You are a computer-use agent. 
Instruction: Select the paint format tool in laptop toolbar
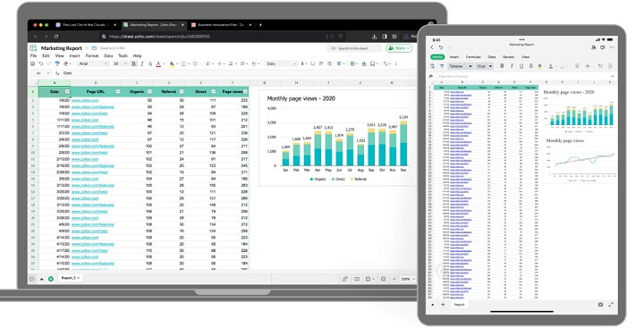57,63
